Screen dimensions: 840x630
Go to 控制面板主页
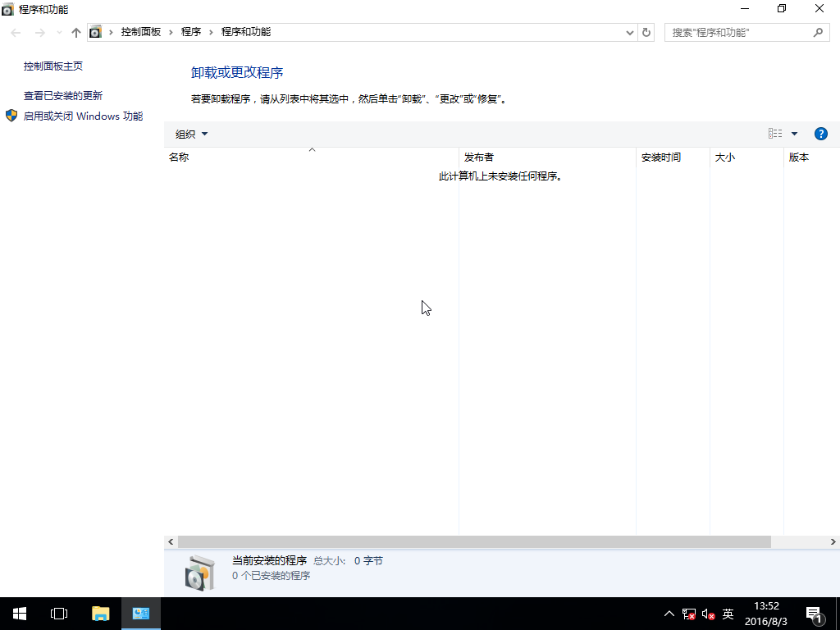pos(53,66)
